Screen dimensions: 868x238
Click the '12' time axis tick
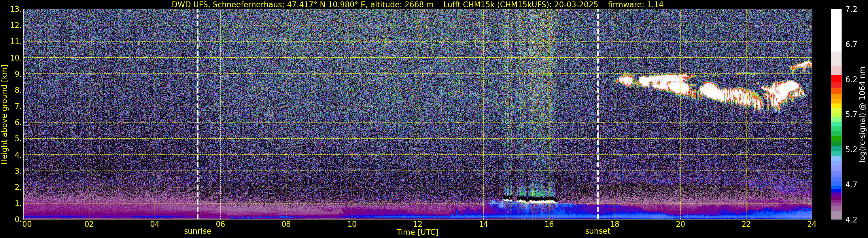[x=417, y=224]
